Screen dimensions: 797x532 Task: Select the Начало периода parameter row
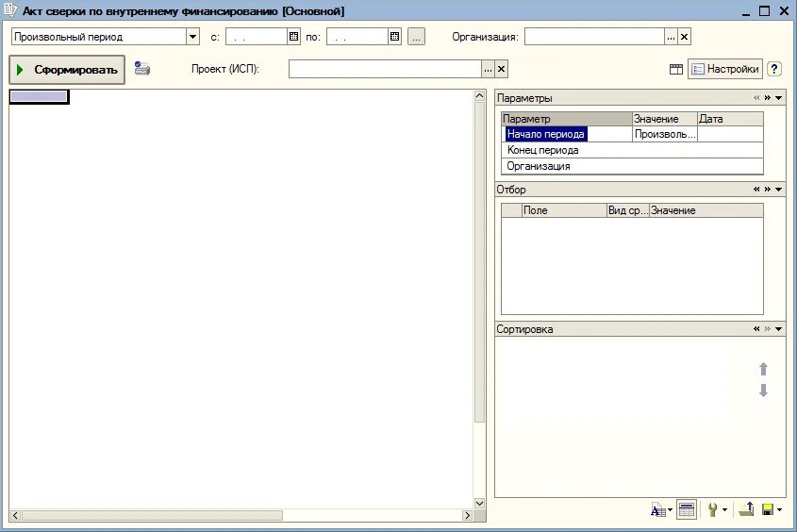coord(632,134)
